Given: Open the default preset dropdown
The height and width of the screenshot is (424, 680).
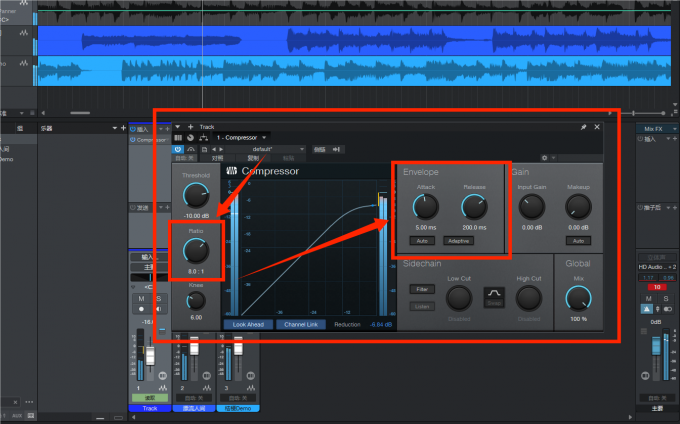Looking at the screenshot, I should (x=260, y=149).
